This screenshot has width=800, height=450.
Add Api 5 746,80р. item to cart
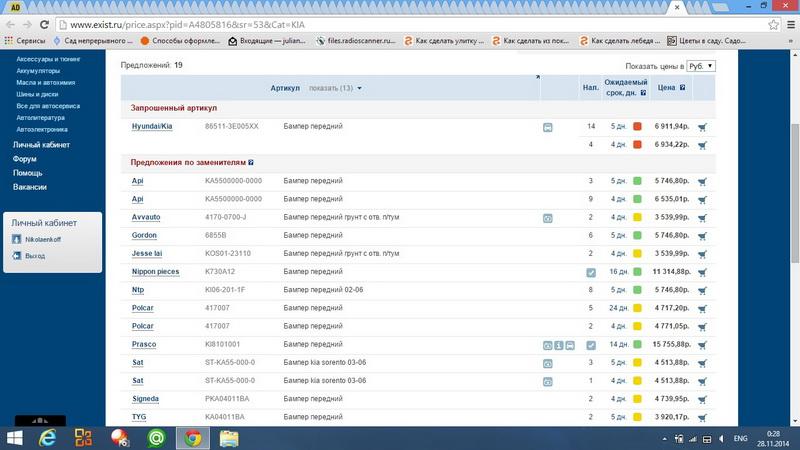tap(702, 182)
